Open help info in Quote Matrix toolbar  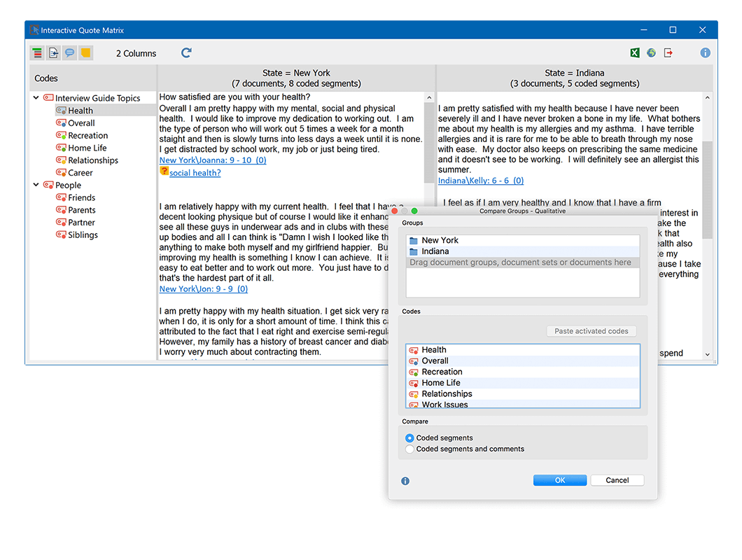coord(705,53)
